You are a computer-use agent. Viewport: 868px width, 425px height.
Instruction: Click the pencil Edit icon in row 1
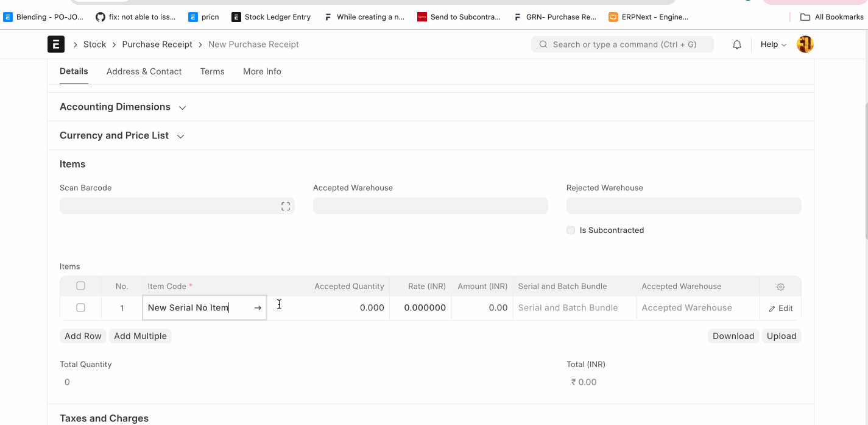(772, 309)
